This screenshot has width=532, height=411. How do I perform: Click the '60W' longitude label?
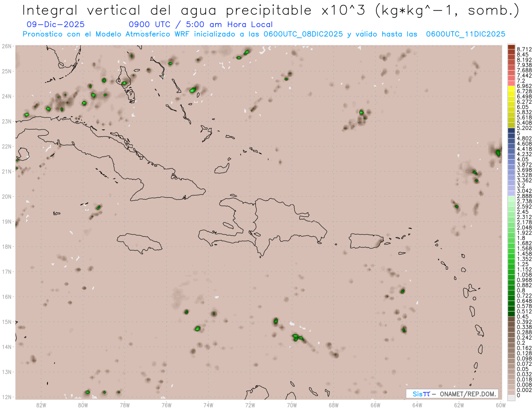tap(501, 404)
